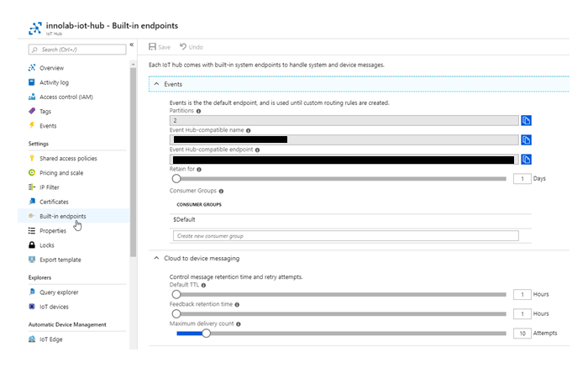Click the sidebar vertical scrollbar
Screen dimensions: 588x368
133,161
